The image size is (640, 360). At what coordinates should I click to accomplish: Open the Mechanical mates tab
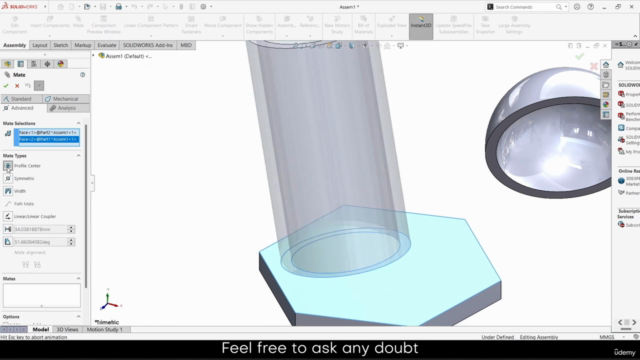click(66, 99)
